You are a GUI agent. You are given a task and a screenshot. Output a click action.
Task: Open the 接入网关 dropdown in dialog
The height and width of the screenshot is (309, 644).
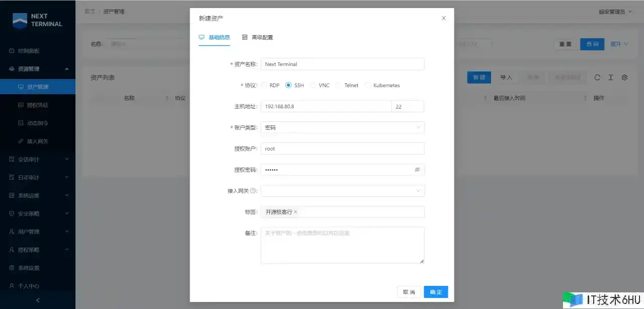click(343, 191)
